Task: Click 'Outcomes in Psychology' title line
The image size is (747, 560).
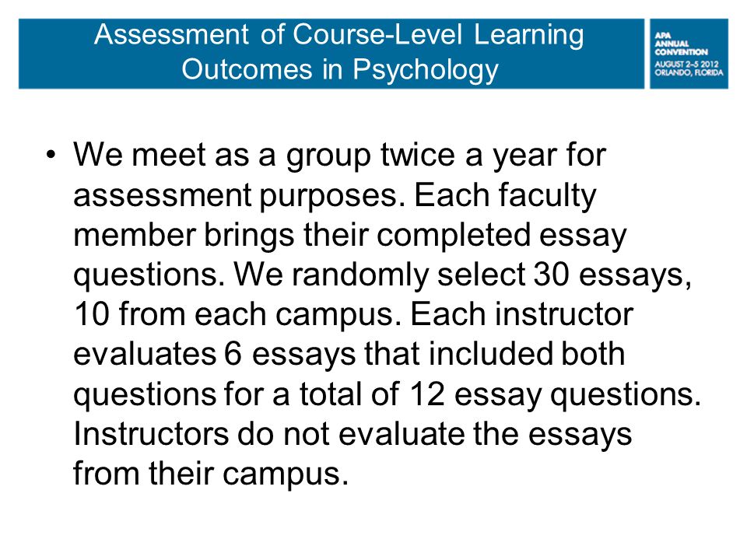Action: [x=340, y=69]
